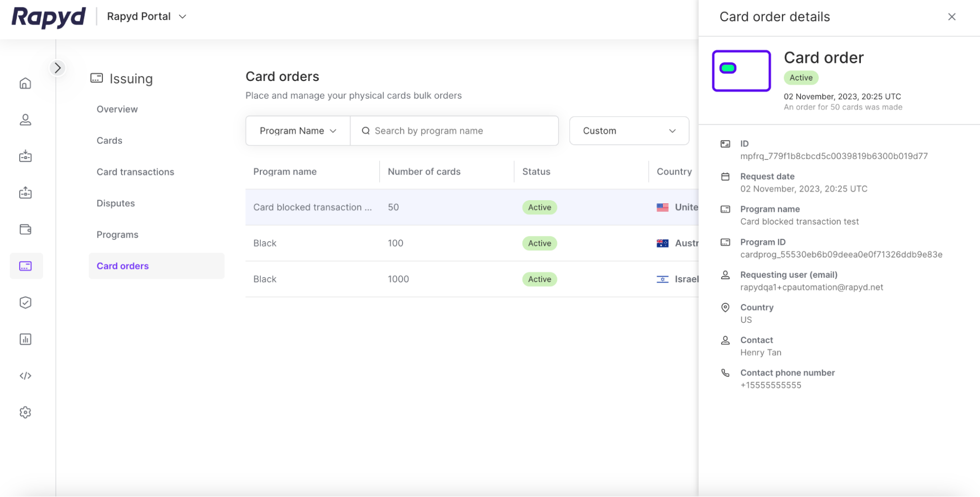The width and height of the screenshot is (980, 497).
Task: Navigate to Card transactions
Action: click(x=135, y=172)
